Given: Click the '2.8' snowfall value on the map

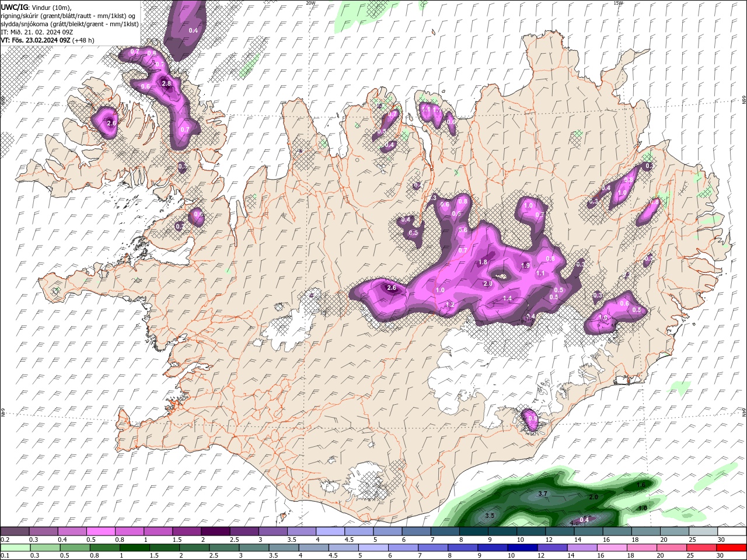Looking at the screenshot, I should coord(166,83).
